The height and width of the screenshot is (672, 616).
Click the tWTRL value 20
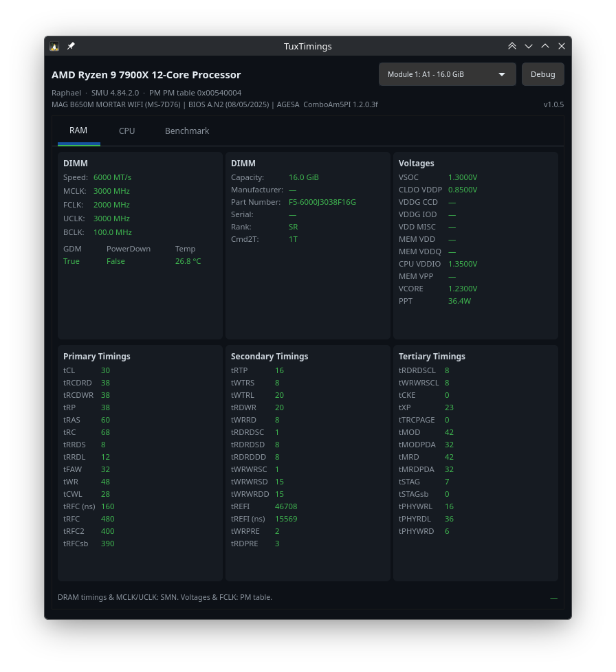click(280, 396)
